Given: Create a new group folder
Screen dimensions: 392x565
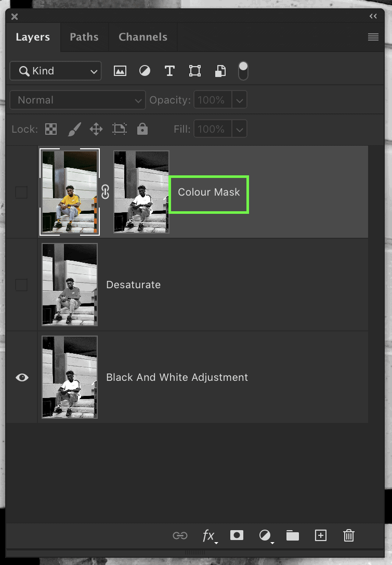Looking at the screenshot, I should tap(292, 535).
